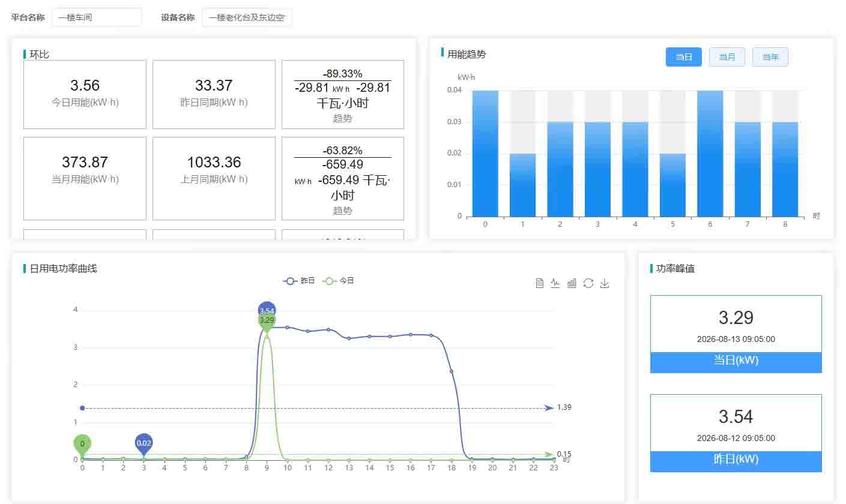Click the -89.33% daily trend percentage
The image size is (846, 504).
pos(342,74)
